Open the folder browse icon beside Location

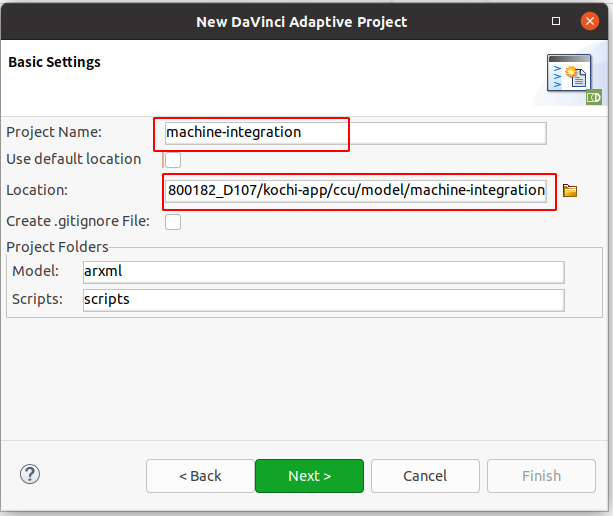[x=570, y=190]
